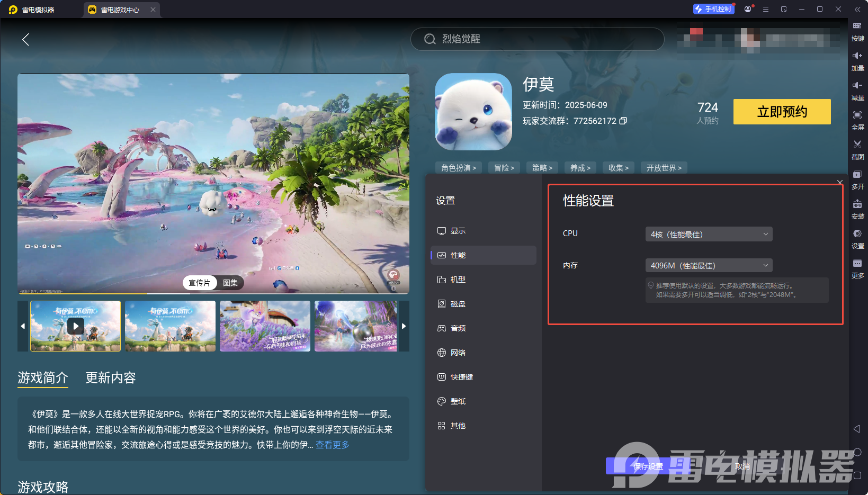The height and width of the screenshot is (495, 868).
Task: Open multi-instance with the 多开 icon
Action: [858, 180]
